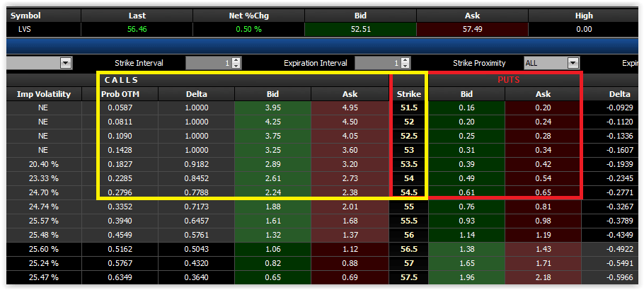Click the LVS bid price 52.51
The image size is (644, 290).
(x=360, y=29)
